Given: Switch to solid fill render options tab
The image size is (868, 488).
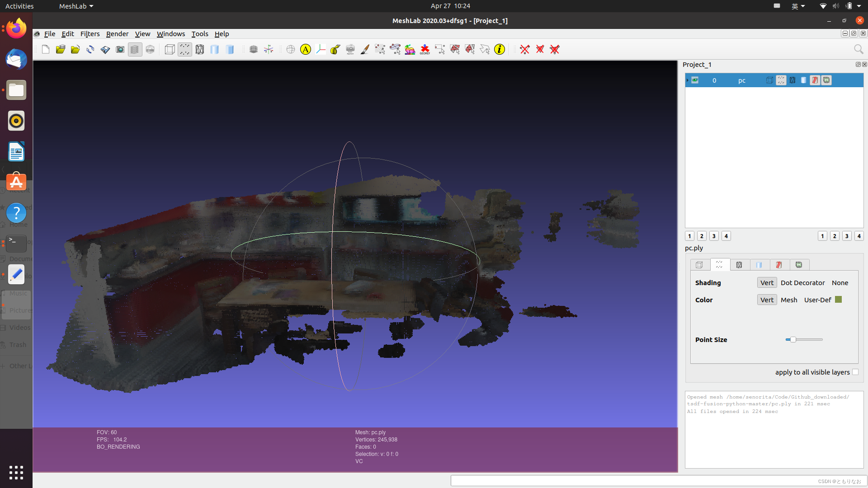Looking at the screenshot, I should click(759, 265).
